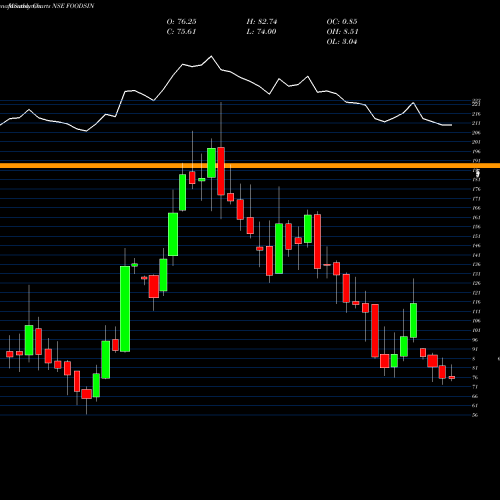Click the 71 price axis label
The height and width of the screenshot is (500, 500).
475,387
